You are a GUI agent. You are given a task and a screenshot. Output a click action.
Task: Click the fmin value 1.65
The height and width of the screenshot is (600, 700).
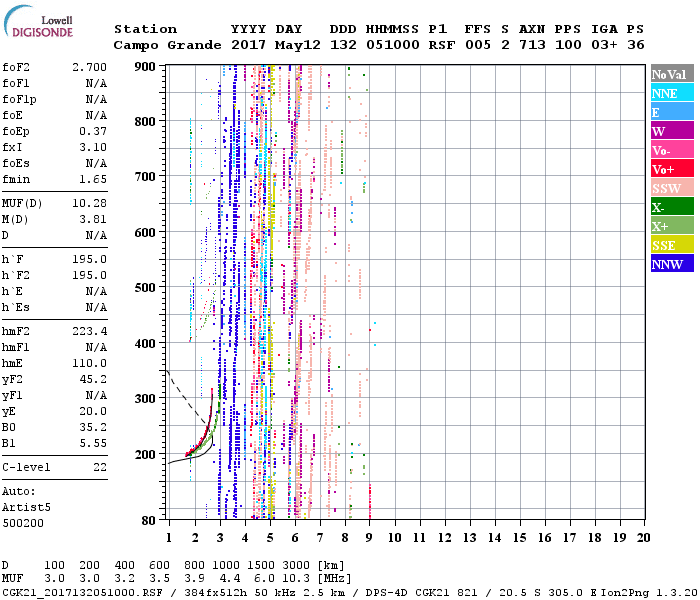coord(93,179)
